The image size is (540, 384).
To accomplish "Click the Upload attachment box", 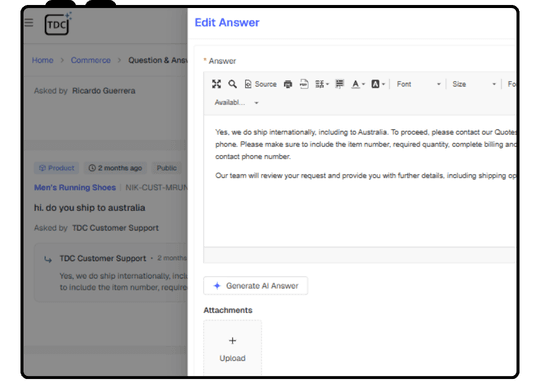I will [x=232, y=348].
